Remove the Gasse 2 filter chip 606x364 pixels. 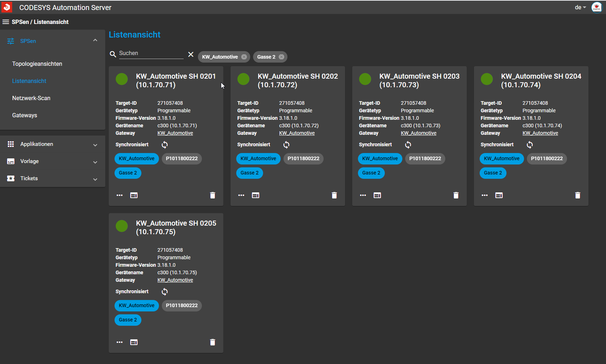281,57
